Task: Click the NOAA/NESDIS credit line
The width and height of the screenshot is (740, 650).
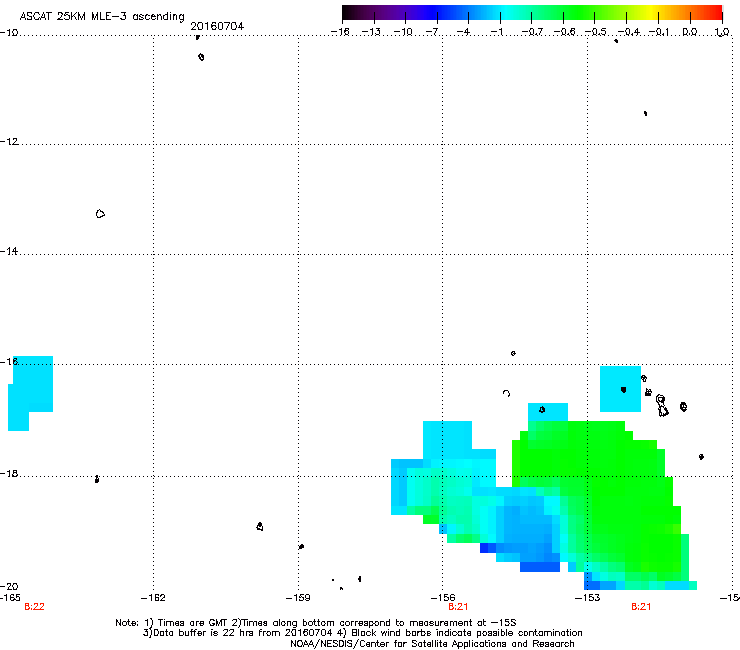Action: (x=432, y=644)
